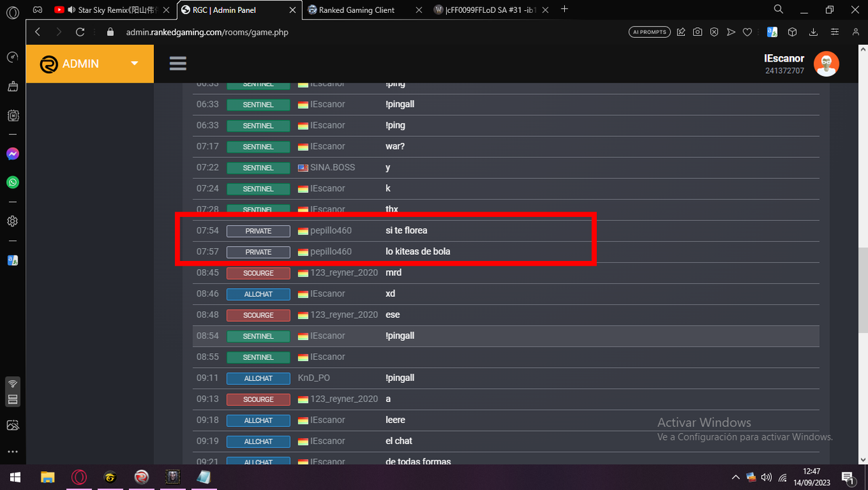The width and height of the screenshot is (868, 490).
Task: Reload the current page
Action: (x=80, y=32)
